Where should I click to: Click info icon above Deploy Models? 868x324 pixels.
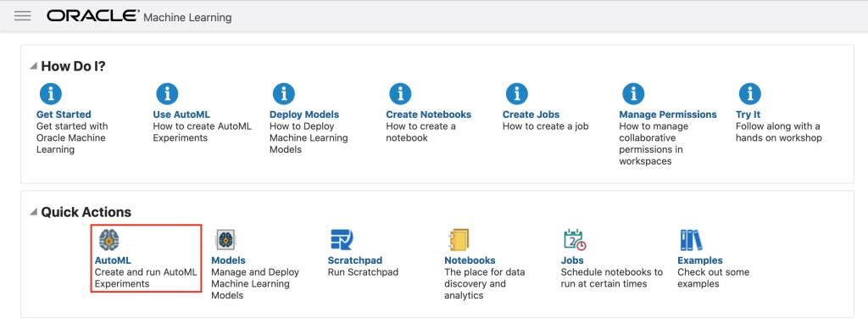tap(284, 93)
